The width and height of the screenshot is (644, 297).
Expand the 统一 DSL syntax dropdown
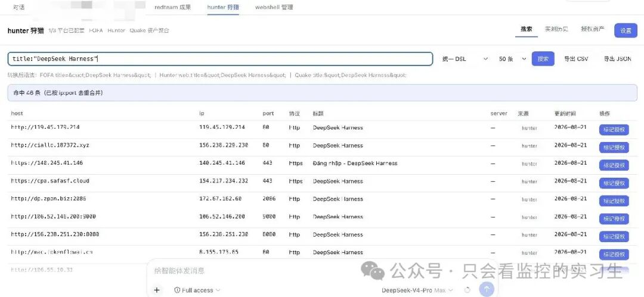465,58
